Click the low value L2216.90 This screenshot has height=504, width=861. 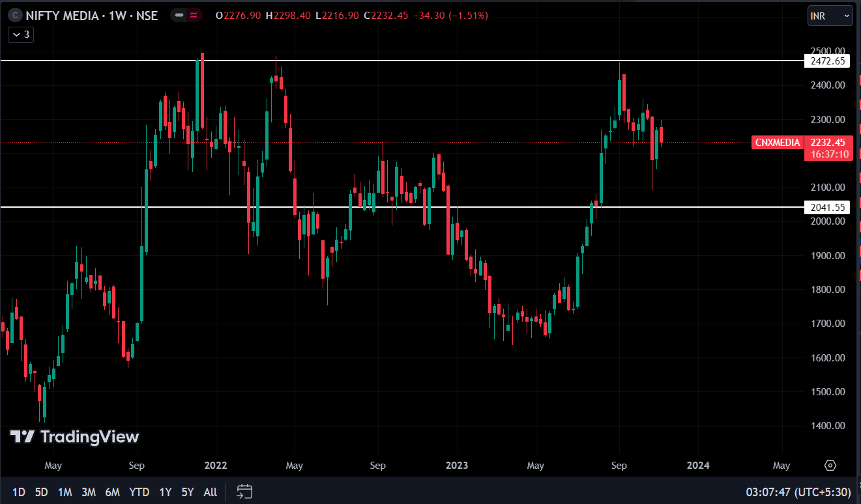[336, 16]
